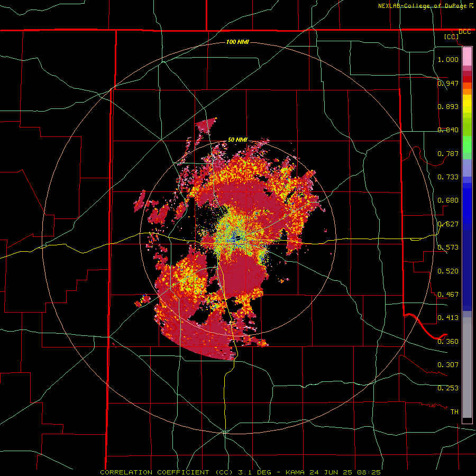This screenshot has height=476, width=476.
Task: Select the 0.627 legend value
Action: pyautogui.click(x=448, y=224)
